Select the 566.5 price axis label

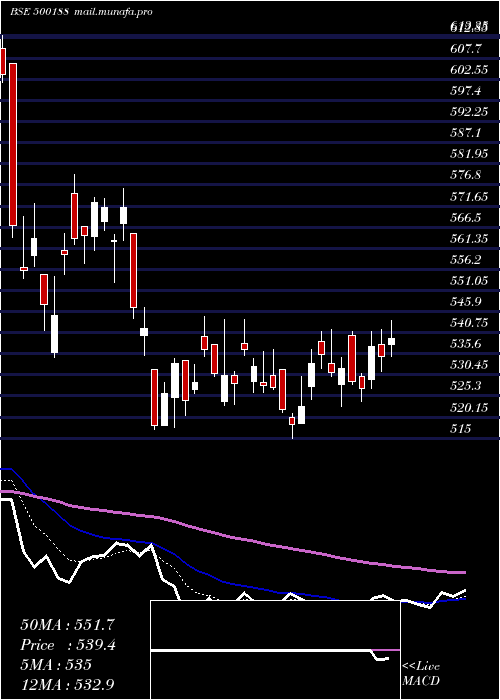[467, 217]
